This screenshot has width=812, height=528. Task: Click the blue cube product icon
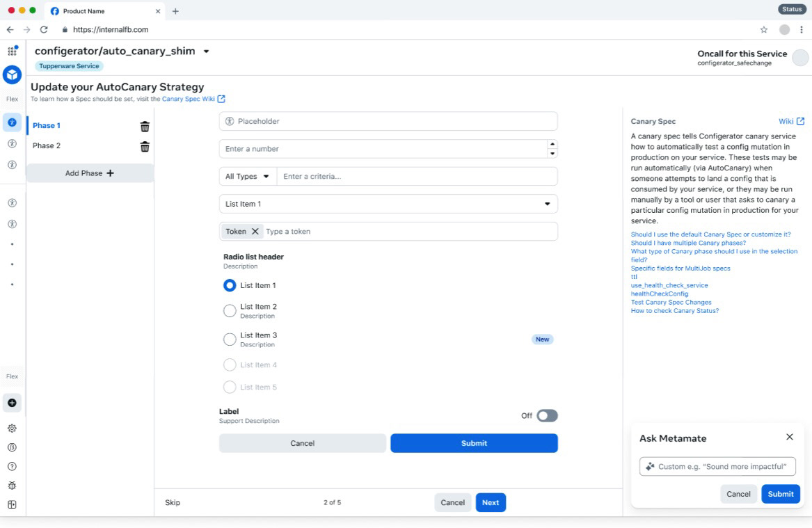point(12,74)
